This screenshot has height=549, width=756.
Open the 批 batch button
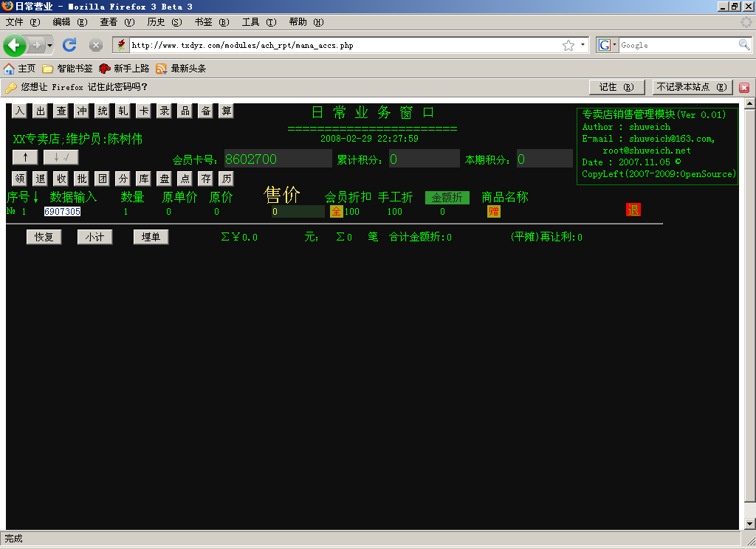[x=82, y=179]
